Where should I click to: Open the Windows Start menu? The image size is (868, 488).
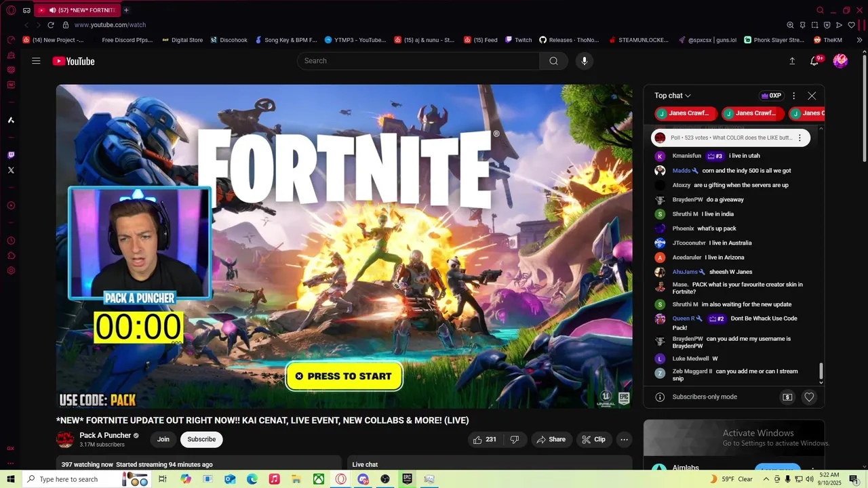click(x=11, y=479)
